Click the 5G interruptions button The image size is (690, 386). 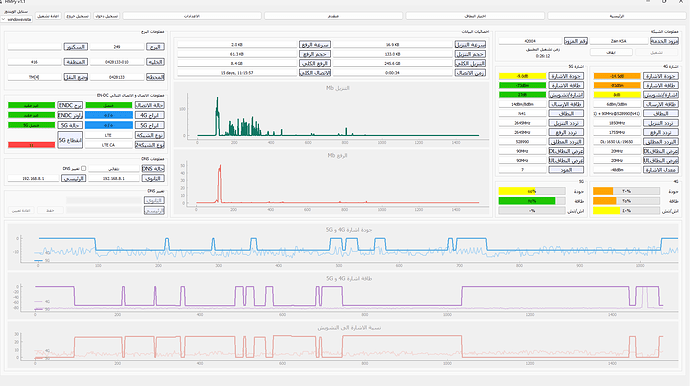[70, 140]
